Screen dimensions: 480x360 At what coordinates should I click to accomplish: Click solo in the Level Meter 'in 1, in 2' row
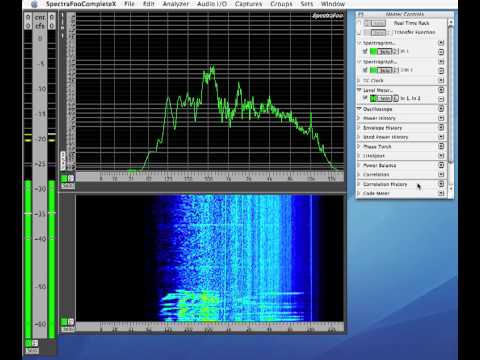(x=384, y=98)
